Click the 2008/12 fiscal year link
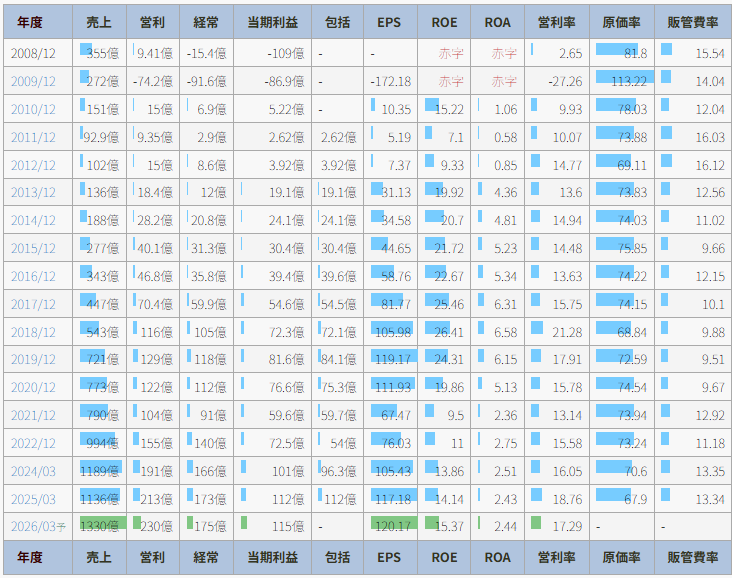 [33, 54]
